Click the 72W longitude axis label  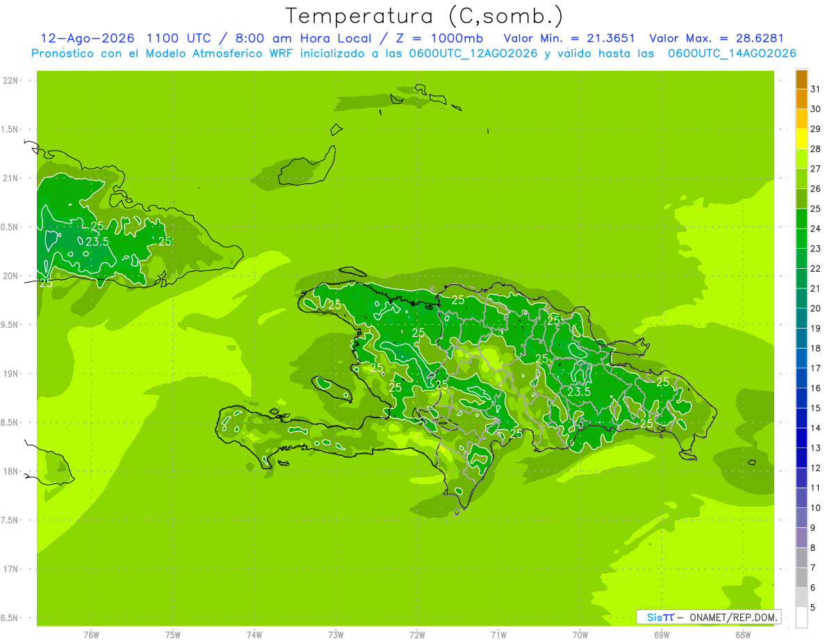417,634
